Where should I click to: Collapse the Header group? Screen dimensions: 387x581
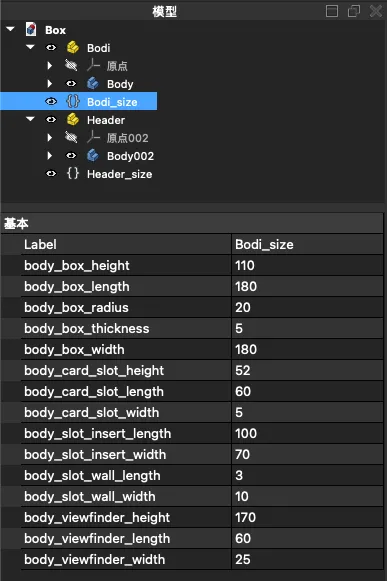(30, 119)
